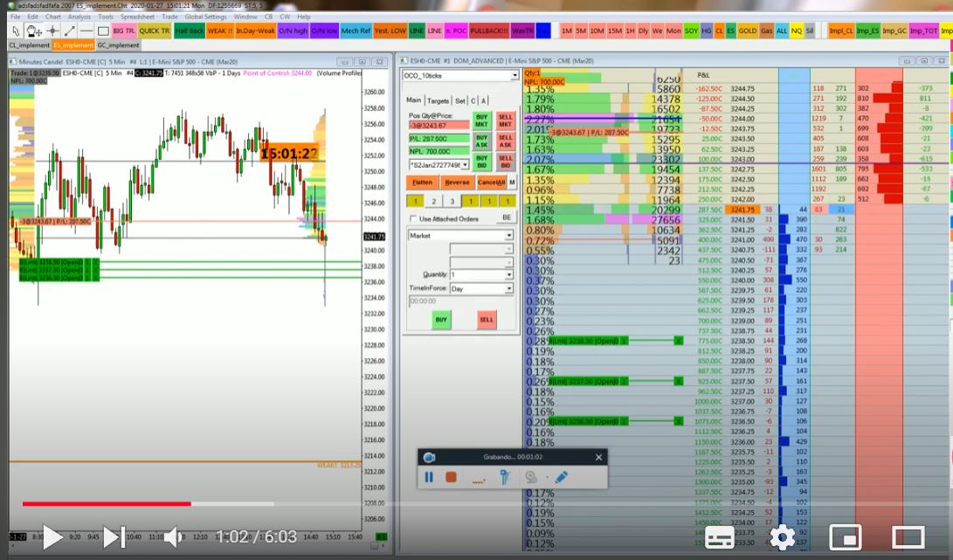Click the Pos Qty@Price -3@3243.67 field

(439, 125)
